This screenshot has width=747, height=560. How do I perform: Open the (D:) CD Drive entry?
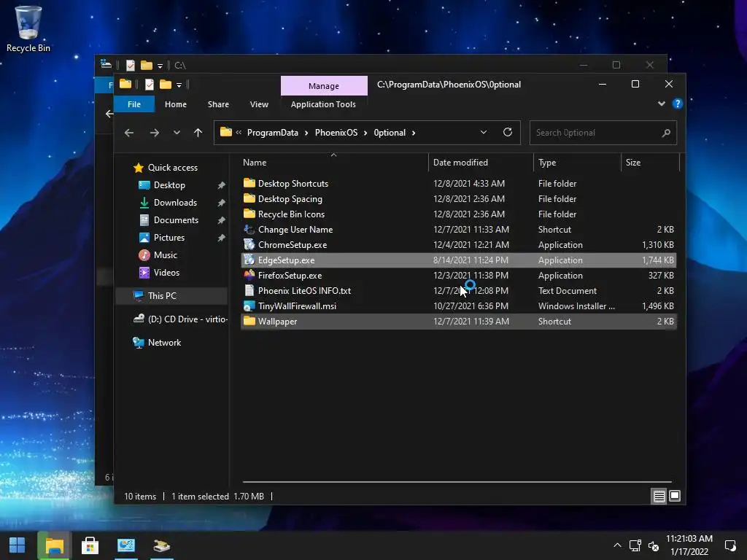[x=180, y=319]
